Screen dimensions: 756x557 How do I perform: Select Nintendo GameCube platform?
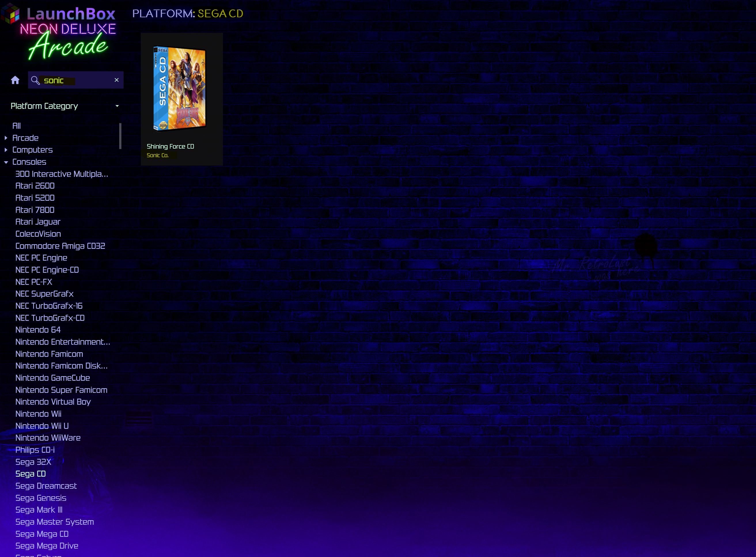pos(53,378)
